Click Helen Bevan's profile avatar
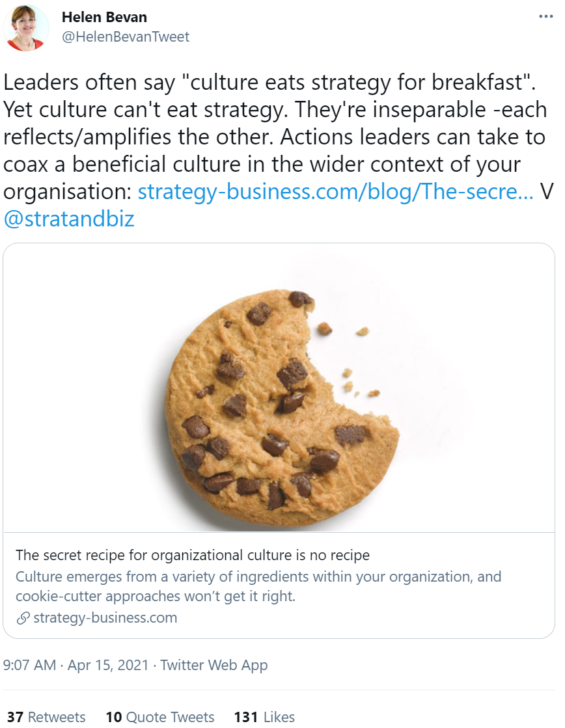 point(26,27)
